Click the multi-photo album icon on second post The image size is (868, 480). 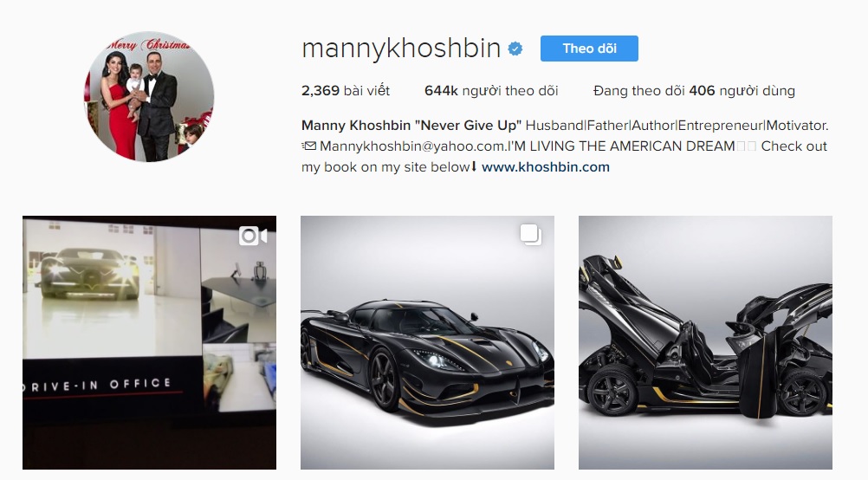click(x=531, y=234)
